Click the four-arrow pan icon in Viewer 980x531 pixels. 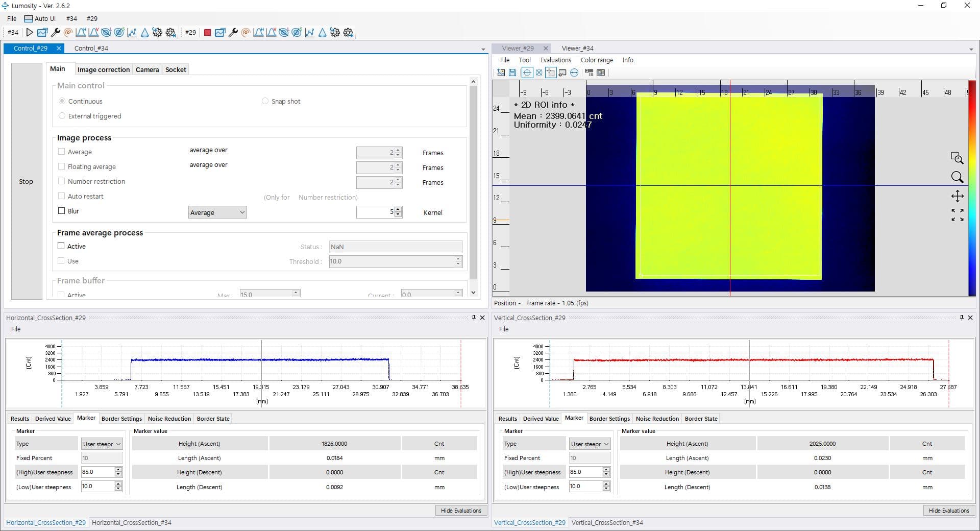pos(957,196)
